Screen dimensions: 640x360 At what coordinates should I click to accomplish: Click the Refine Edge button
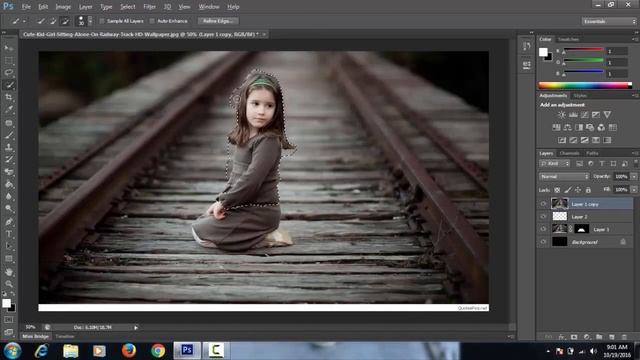[x=218, y=21]
